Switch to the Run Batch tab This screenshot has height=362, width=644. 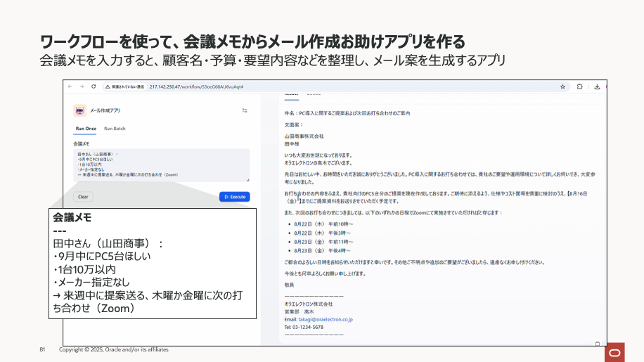coord(115,129)
